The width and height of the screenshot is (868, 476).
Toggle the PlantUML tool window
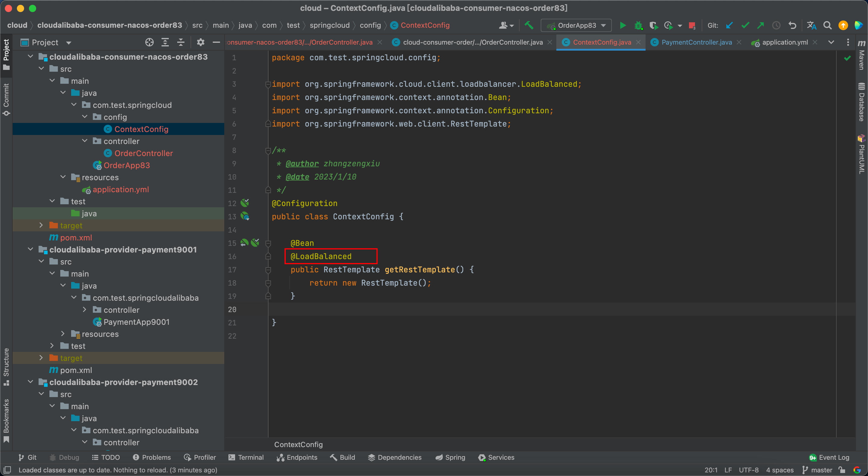861,154
